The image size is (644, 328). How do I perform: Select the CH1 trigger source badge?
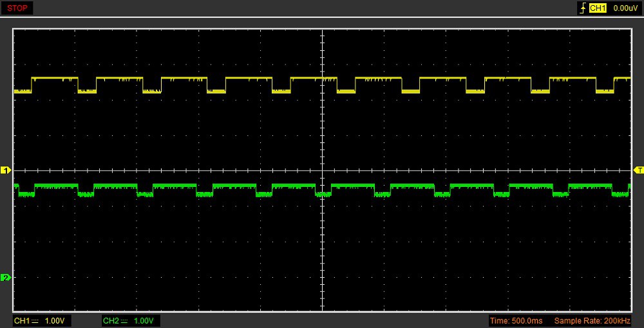[x=598, y=8]
